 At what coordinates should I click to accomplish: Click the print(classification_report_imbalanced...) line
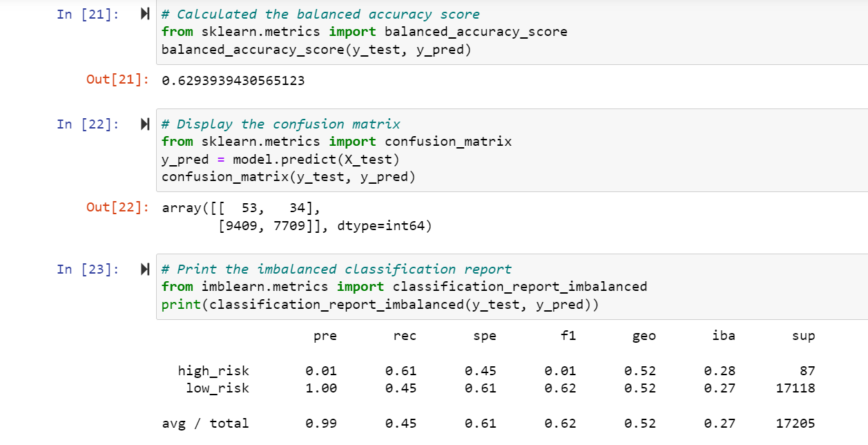click(380, 305)
